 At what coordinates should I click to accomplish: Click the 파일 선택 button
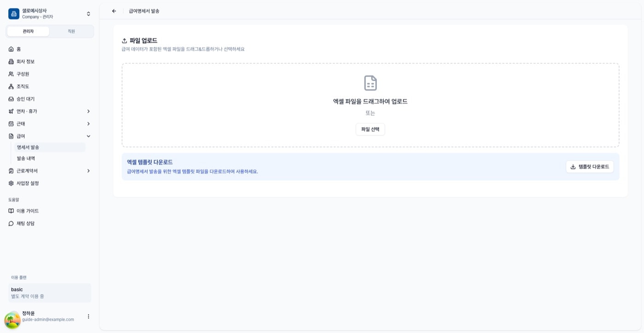[x=370, y=129]
